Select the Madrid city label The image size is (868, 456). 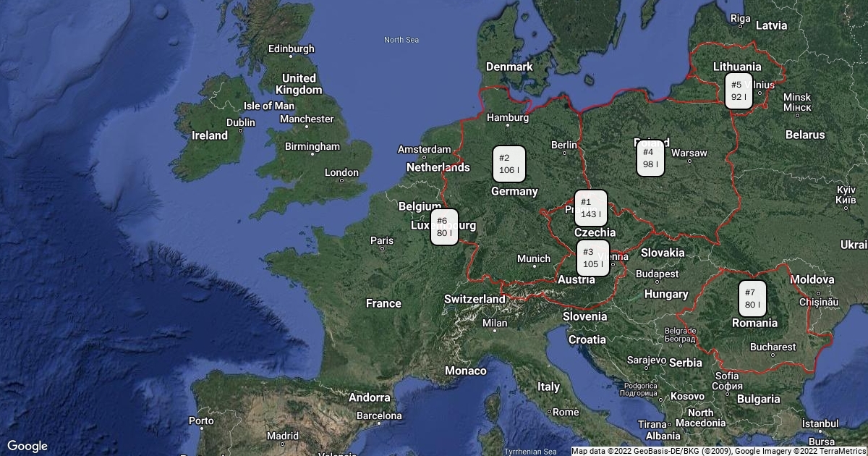(x=282, y=436)
